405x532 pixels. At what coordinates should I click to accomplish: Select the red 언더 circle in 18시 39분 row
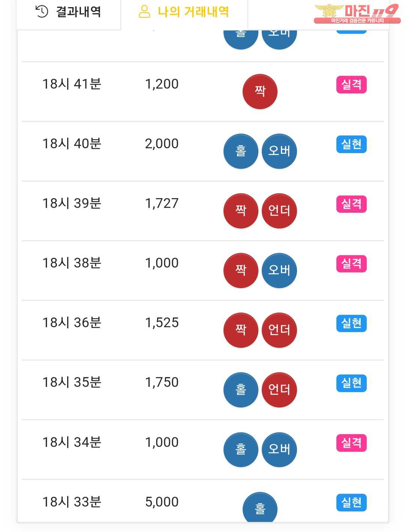coord(279,211)
